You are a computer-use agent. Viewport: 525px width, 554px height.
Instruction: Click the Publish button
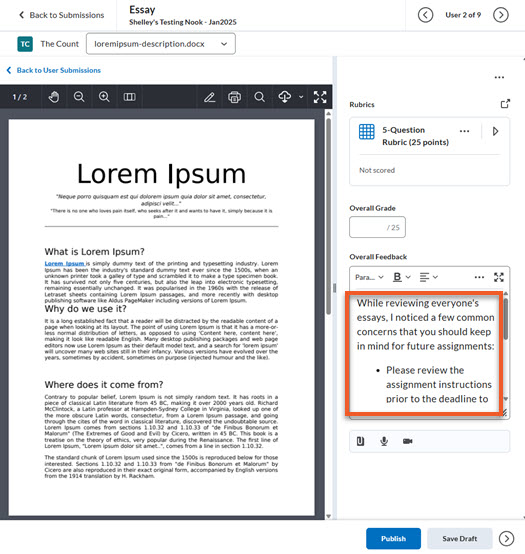click(393, 538)
